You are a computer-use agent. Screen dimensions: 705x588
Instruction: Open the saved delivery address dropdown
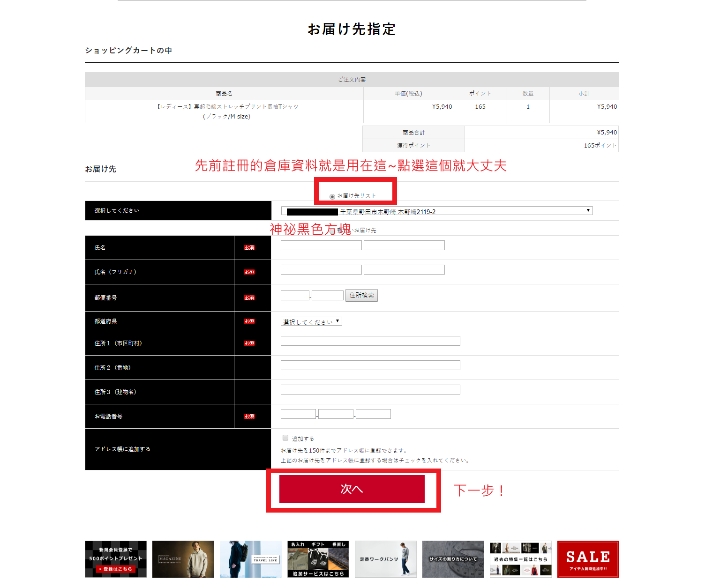(x=436, y=211)
